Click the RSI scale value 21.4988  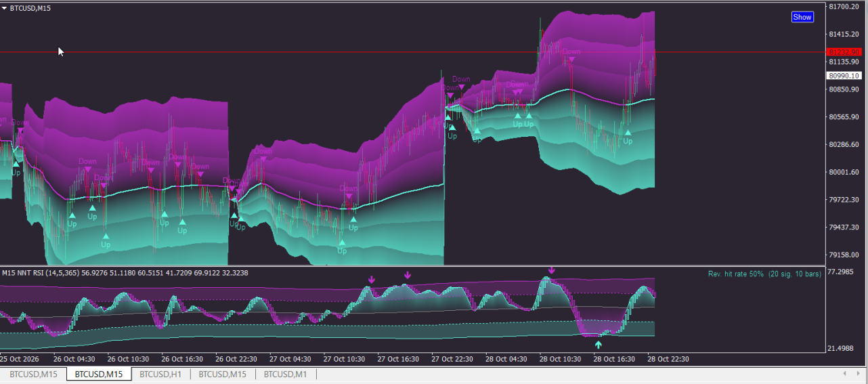(x=840, y=349)
